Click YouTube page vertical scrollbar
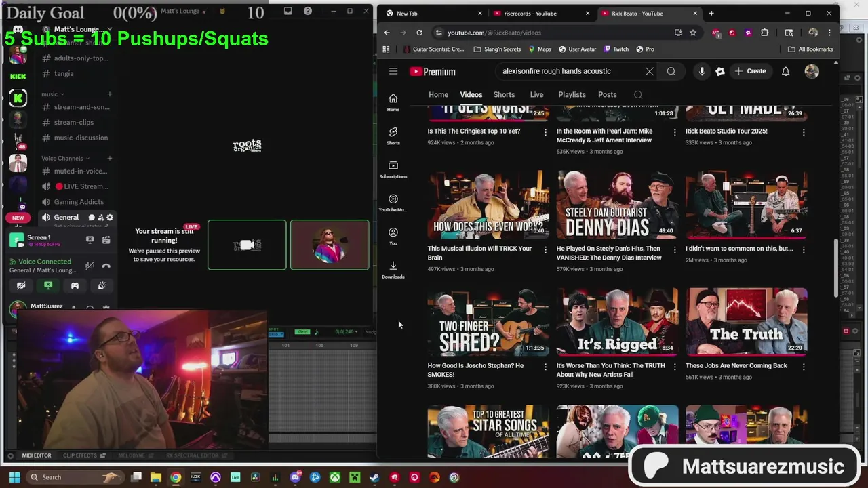The image size is (868, 488). [x=835, y=268]
